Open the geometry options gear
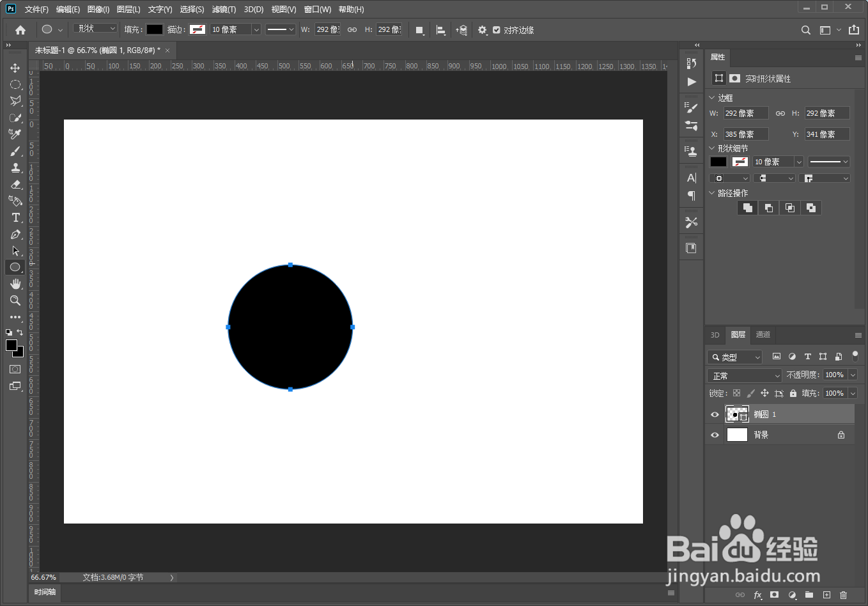The image size is (868, 606). point(482,30)
